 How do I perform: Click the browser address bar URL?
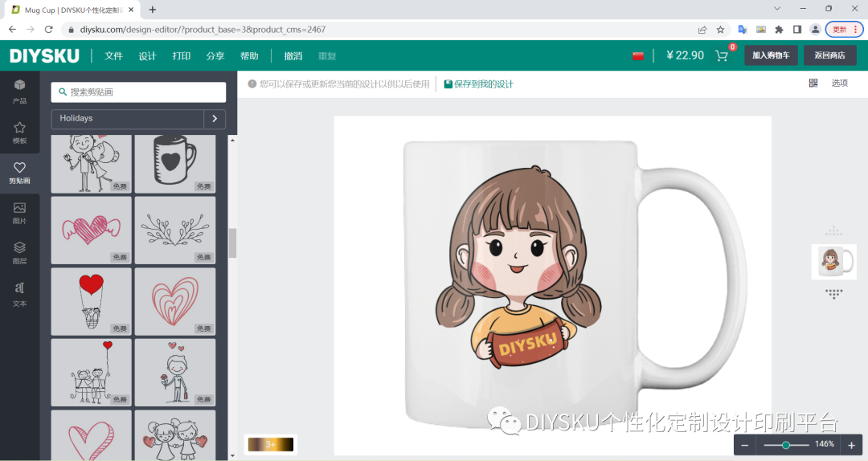(203, 30)
